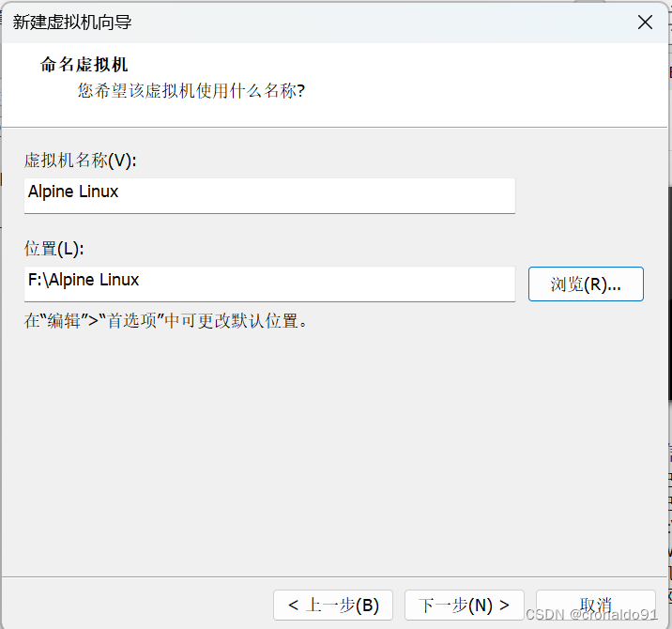Click the location field showing F:\Alpine Linux
Viewport: 672px width, 629px height.
[269, 284]
